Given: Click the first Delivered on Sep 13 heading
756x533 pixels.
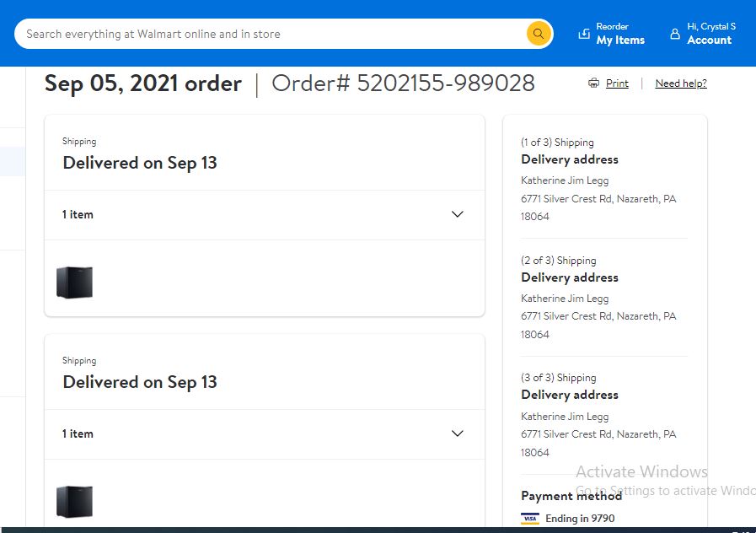Looking at the screenshot, I should (x=140, y=163).
